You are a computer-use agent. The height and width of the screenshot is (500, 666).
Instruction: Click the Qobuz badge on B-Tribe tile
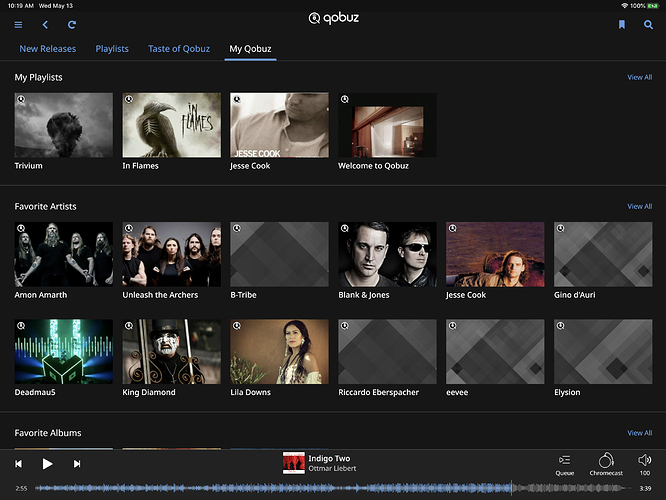click(237, 228)
